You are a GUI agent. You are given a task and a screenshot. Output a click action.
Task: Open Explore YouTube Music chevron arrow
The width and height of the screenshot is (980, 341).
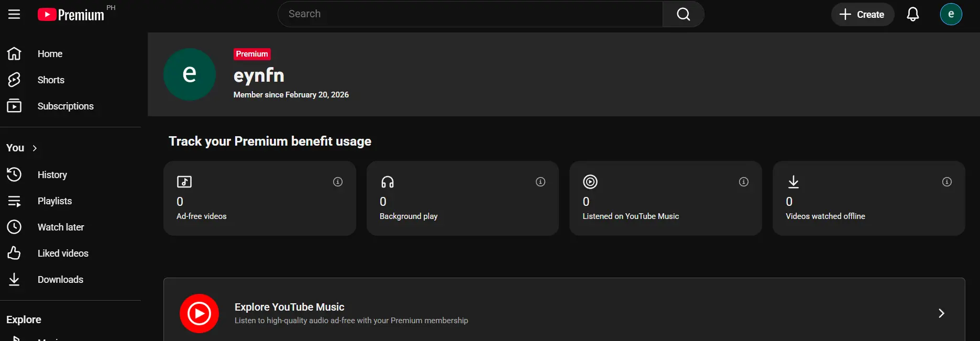coord(941,313)
